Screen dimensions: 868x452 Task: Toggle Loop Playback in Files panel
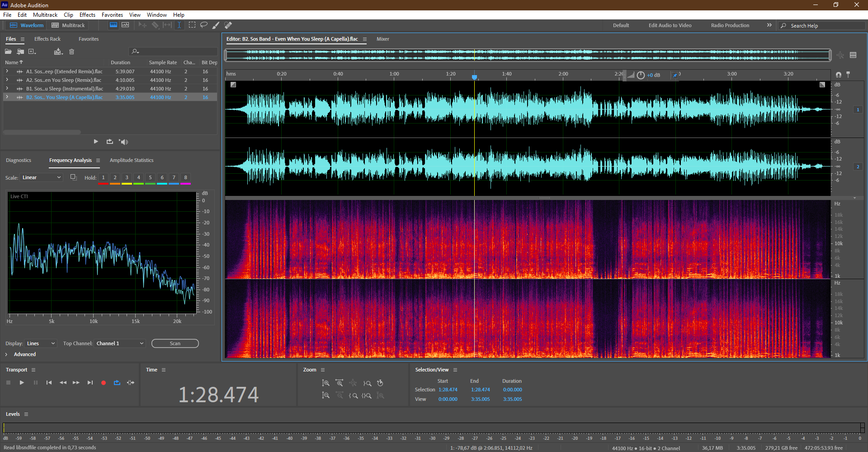pos(110,142)
